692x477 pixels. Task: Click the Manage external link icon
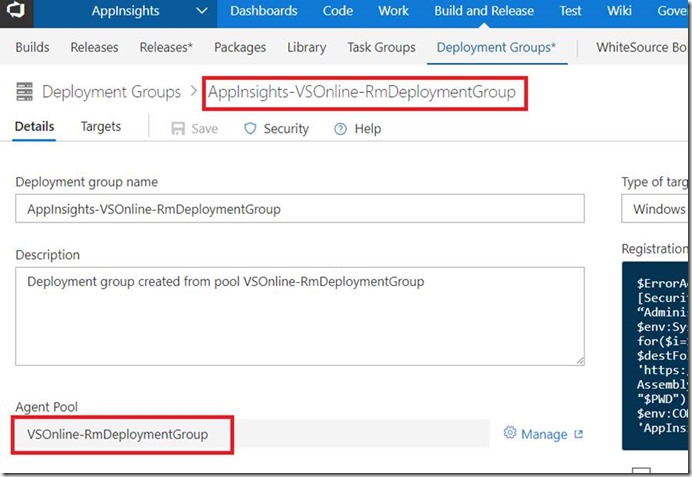[x=579, y=434]
